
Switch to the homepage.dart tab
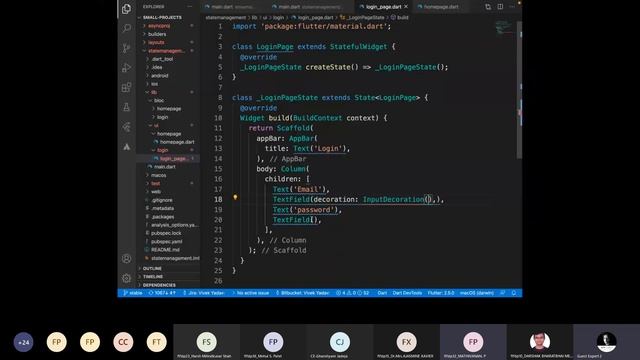coord(441,7)
